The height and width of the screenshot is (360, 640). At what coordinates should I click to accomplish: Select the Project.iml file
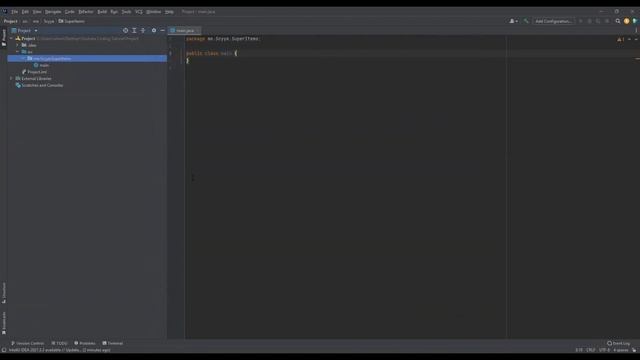coord(37,72)
